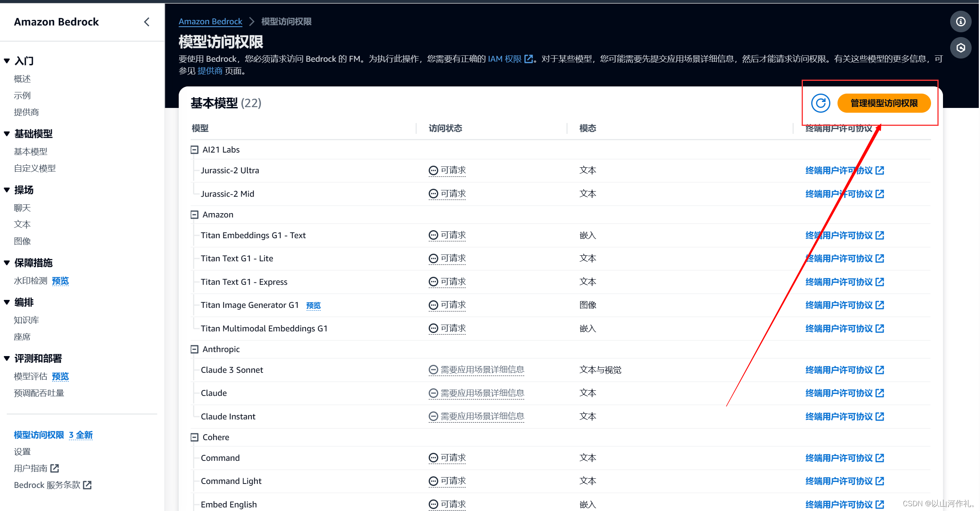Click the external link icon beside 用户指南
980x511 pixels.
(x=55, y=468)
